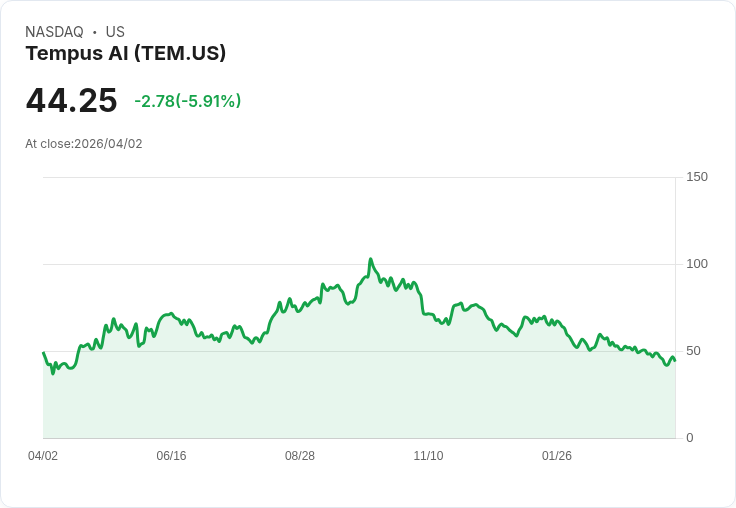Select the 11/10 date on x-axis
The width and height of the screenshot is (736, 508).
pos(428,456)
